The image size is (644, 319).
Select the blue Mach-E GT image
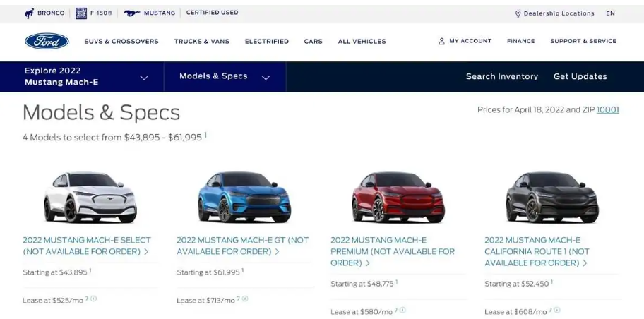244,198
